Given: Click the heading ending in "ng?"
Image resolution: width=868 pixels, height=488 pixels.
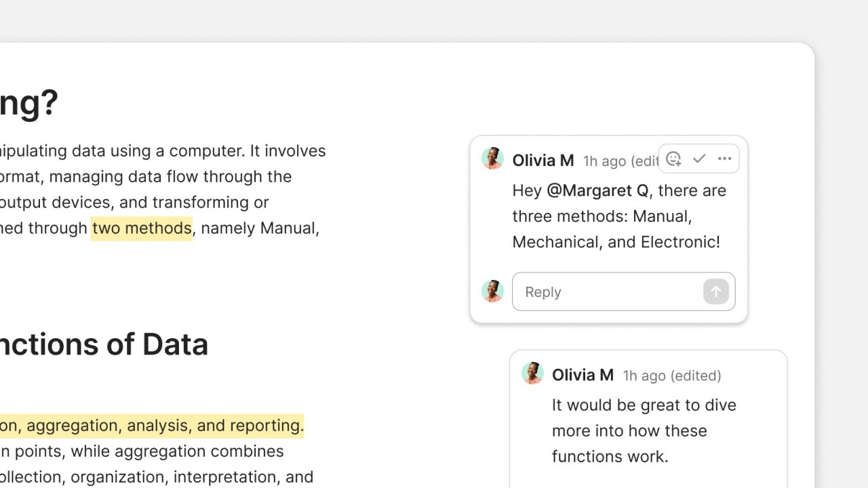Looking at the screenshot, I should click(x=29, y=103).
